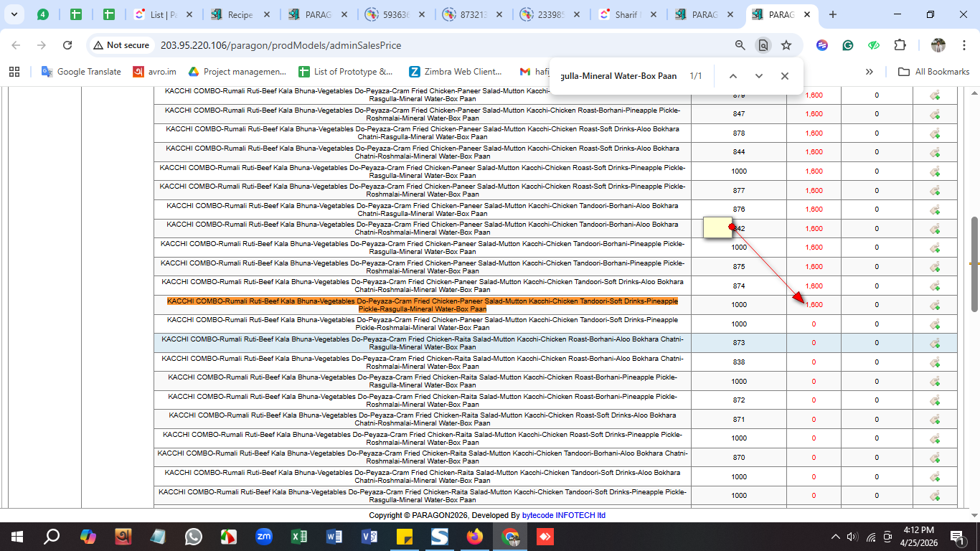This screenshot has width=980, height=551.
Task: Click the price tag icon in row 875
Action: (935, 267)
